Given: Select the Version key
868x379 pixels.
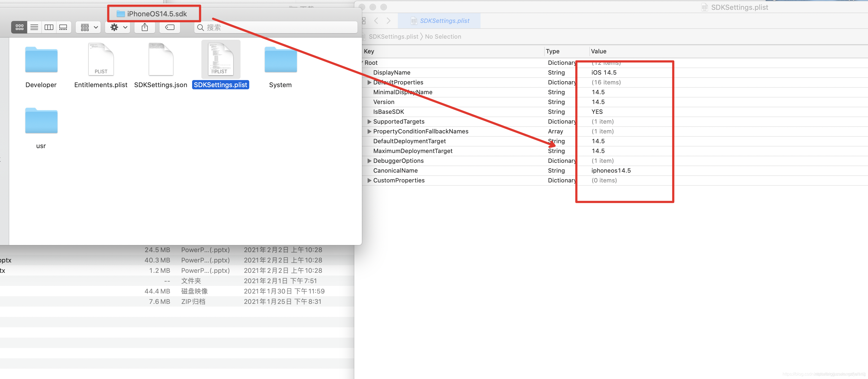Looking at the screenshot, I should click(383, 102).
